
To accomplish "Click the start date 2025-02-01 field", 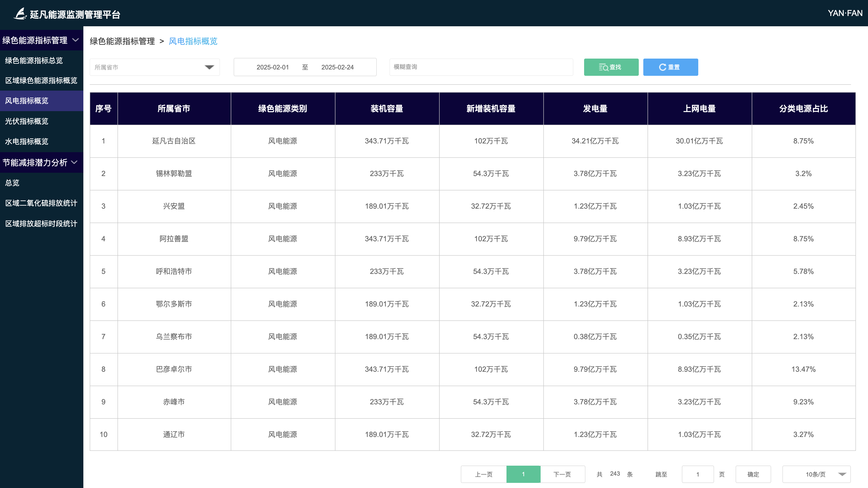I will 272,67.
